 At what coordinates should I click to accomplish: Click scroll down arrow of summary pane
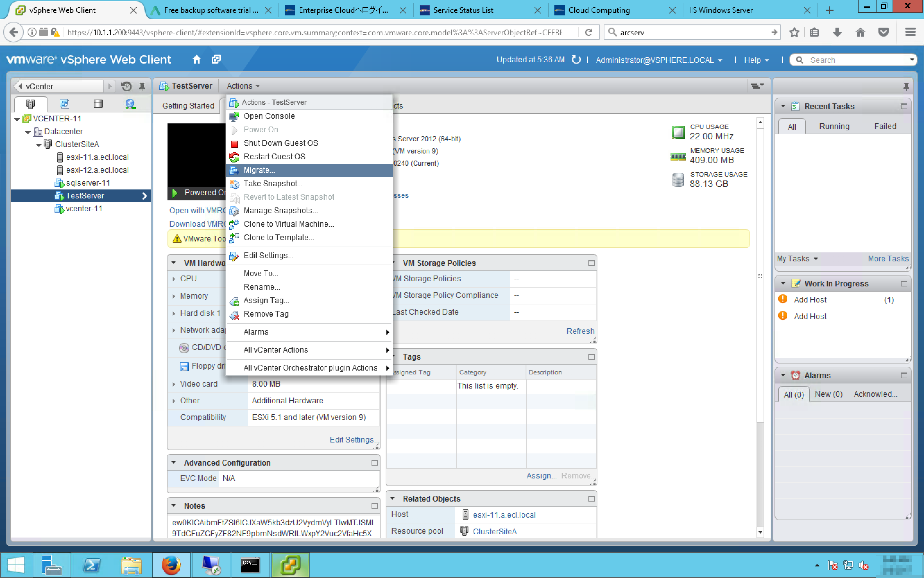pyautogui.click(x=760, y=532)
